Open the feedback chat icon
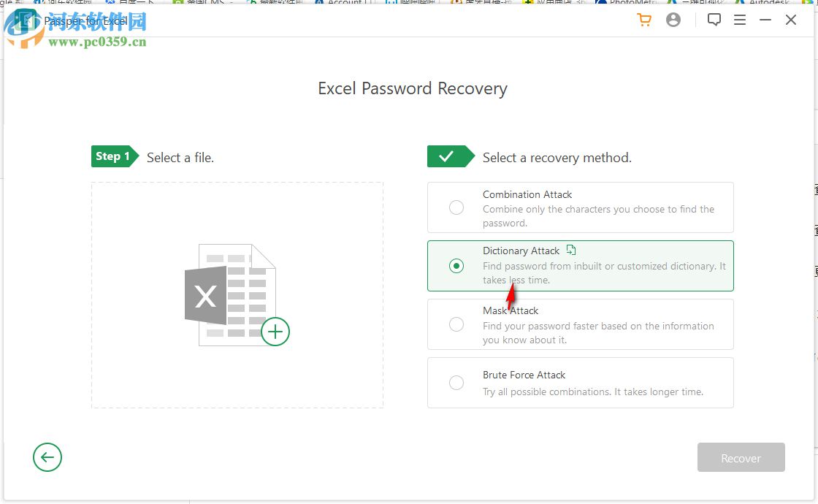The width and height of the screenshot is (818, 504). pos(714,20)
